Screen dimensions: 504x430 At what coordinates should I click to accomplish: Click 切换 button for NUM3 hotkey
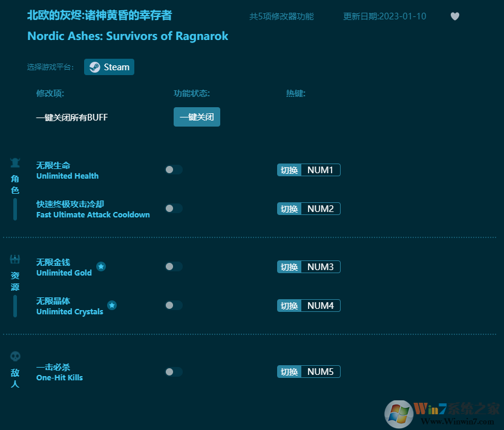pyautogui.click(x=289, y=267)
